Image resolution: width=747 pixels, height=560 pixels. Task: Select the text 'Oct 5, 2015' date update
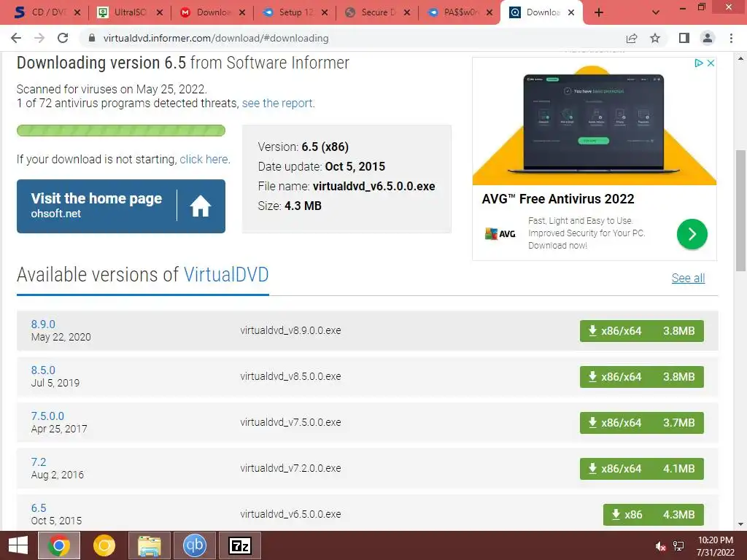pos(355,167)
